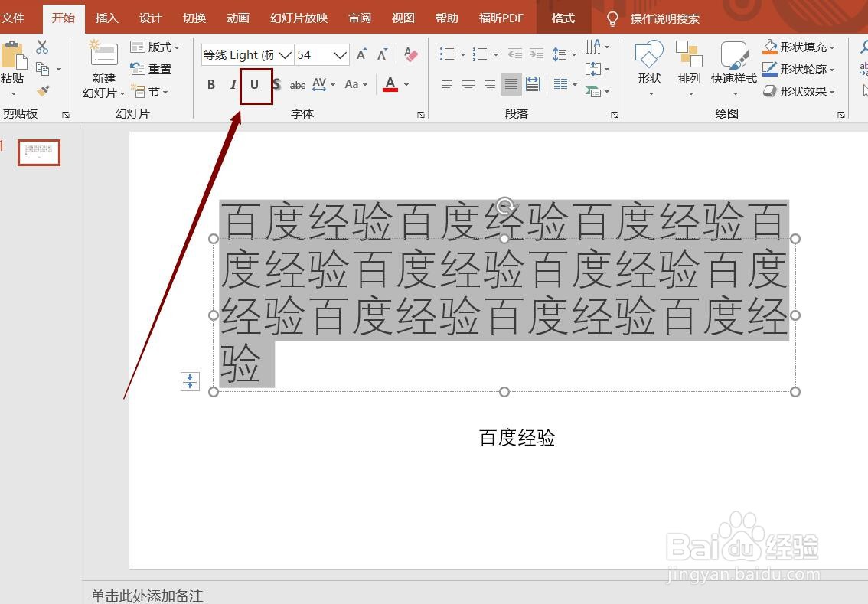Viewport: 868px width, 604px height.
Task: Switch to the 切换 tab
Action: (194, 18)
